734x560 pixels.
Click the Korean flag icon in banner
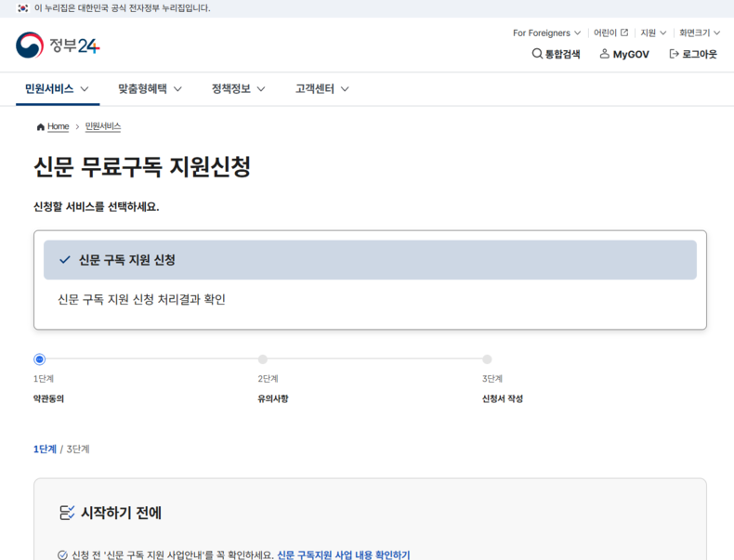click(x=22, y=7)
